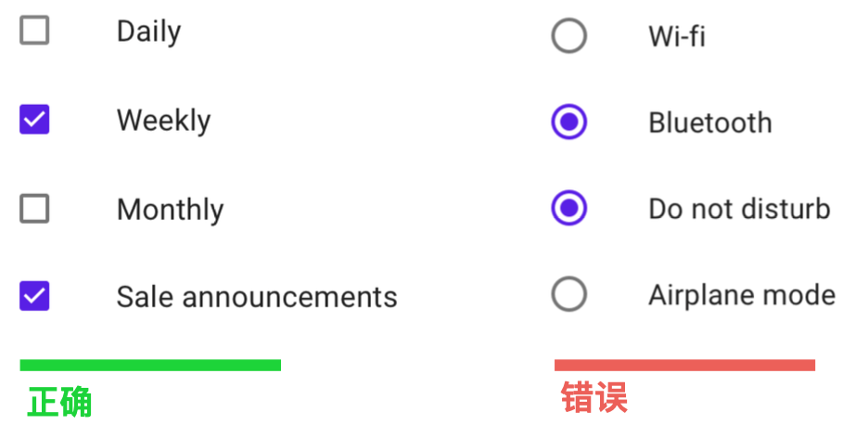Viewport: 868px width, 438px height.
Task: Select the Wi-fi radio button
Action: click(568, 36)
